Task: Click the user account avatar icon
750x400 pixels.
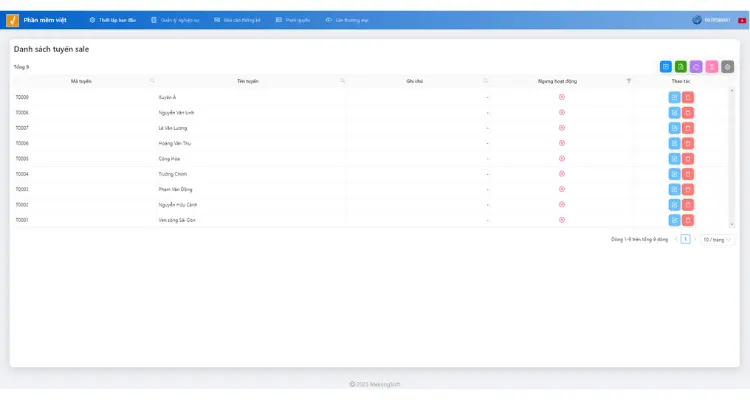Action: [697, 20]
